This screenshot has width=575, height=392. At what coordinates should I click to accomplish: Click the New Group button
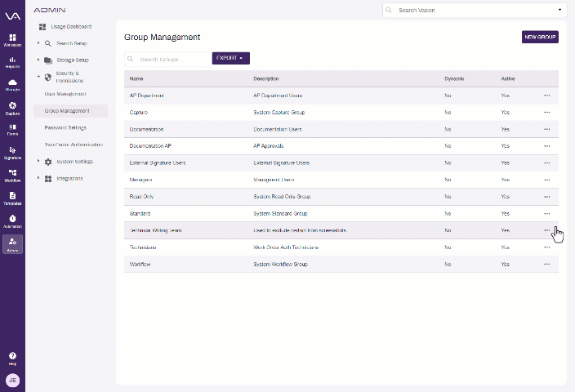[x=540, y=37]
